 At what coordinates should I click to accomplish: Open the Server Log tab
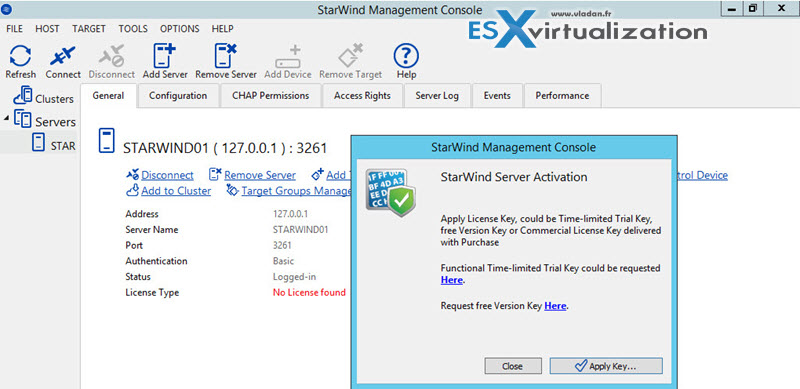[437, 96]
